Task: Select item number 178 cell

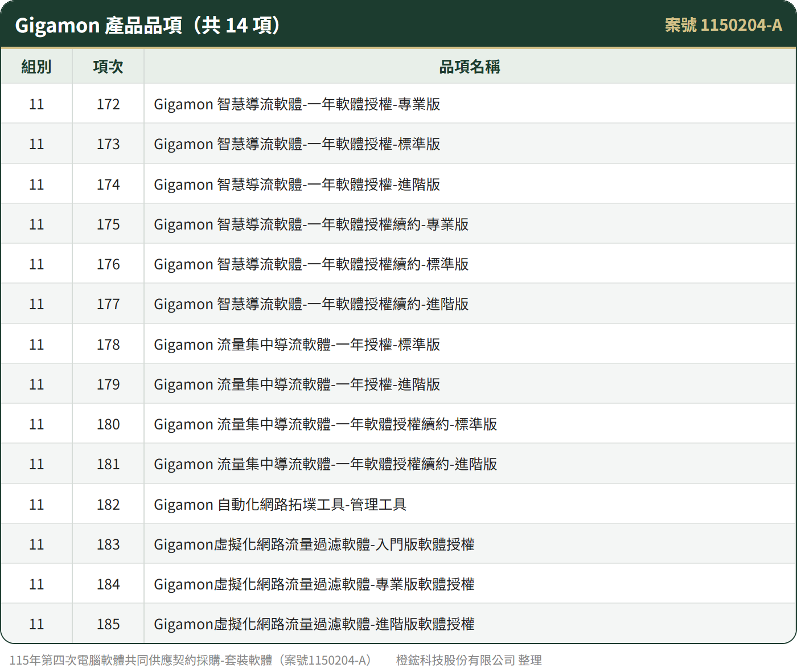Action: [108, 345]
